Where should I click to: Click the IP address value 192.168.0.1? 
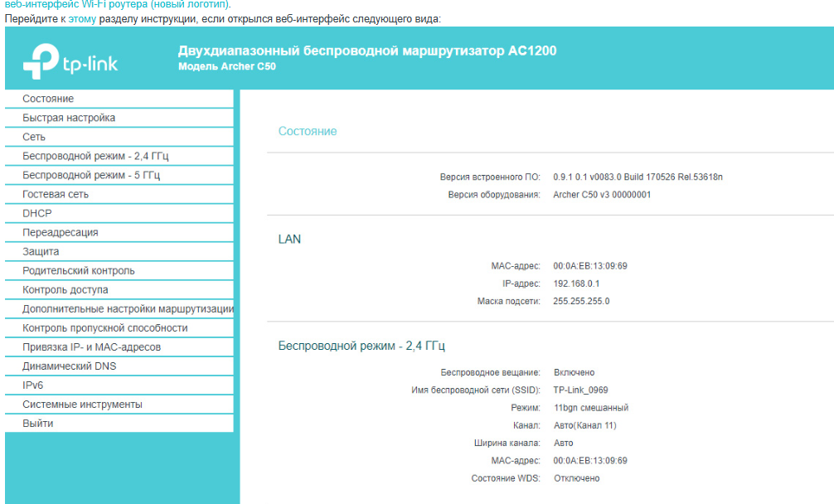click(576, 283)
